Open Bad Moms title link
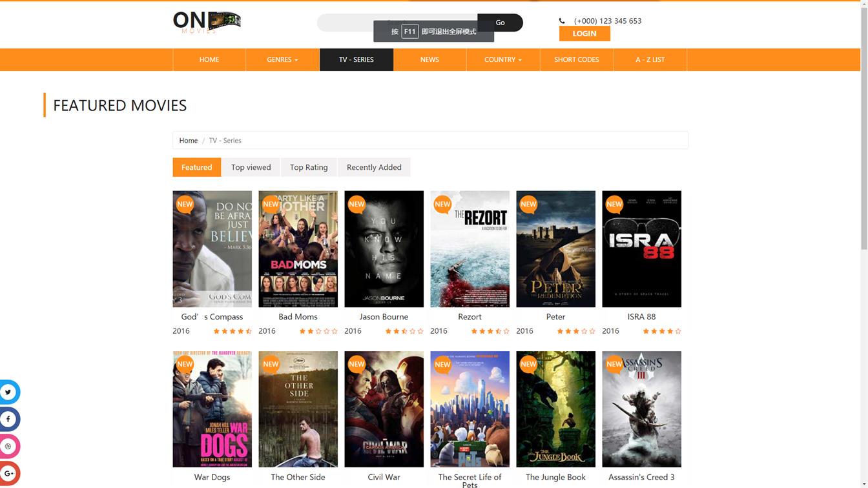The width and height of the screenshot is (868, 488). pyautogui.click(x=298, y=316)
